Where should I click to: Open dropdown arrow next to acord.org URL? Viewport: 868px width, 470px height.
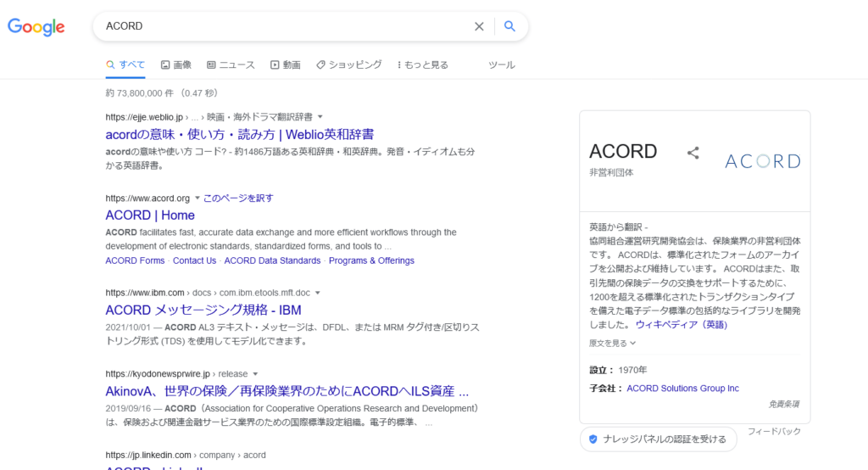point(197,198)
